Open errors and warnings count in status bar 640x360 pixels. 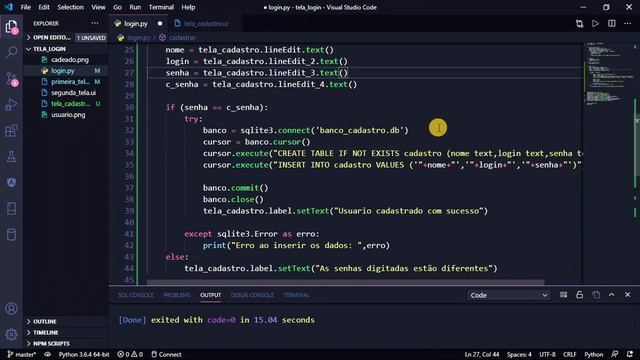tap(130, 354)
